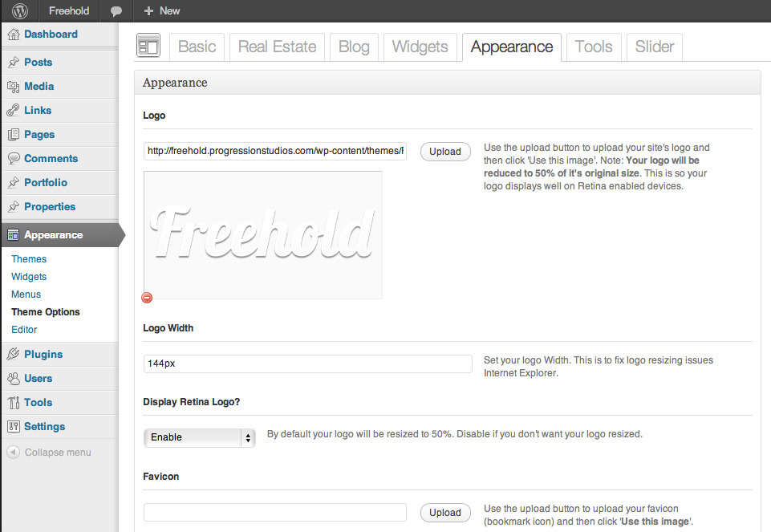Viewport: 771px width, 532px height.
Task: Open Themes under Appearance
Action: pos(29,259)
